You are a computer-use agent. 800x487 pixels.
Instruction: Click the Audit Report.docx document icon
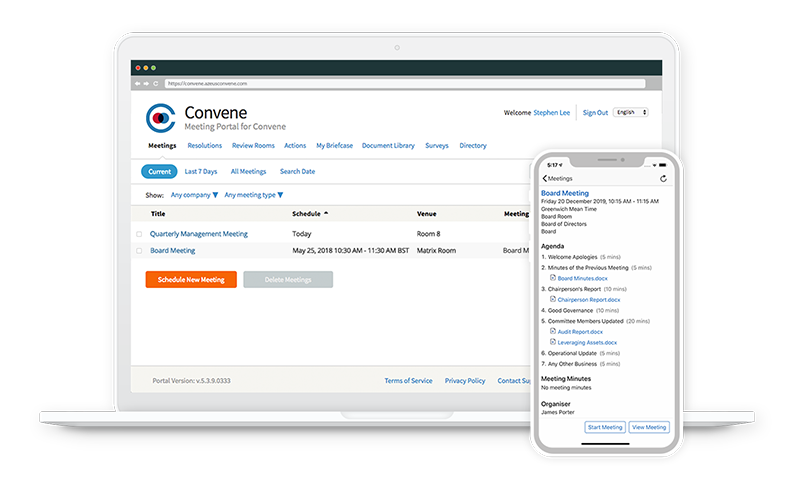click(x=553, y=331)
